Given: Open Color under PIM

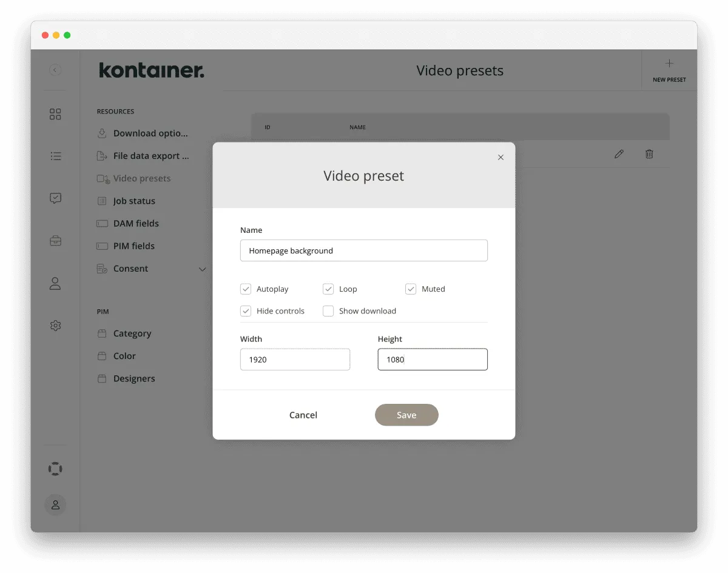Looking at the screenshot, I should tap(124, 356).
